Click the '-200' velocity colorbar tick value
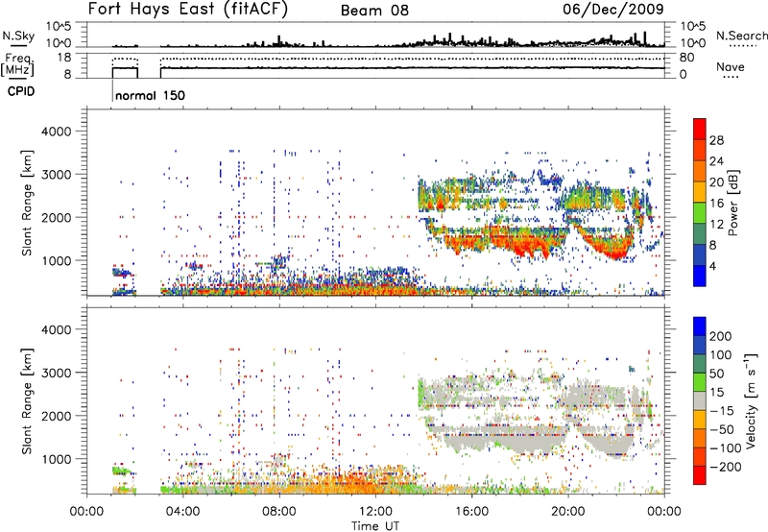This screenshot has height=532, width=768. [726, 467]
